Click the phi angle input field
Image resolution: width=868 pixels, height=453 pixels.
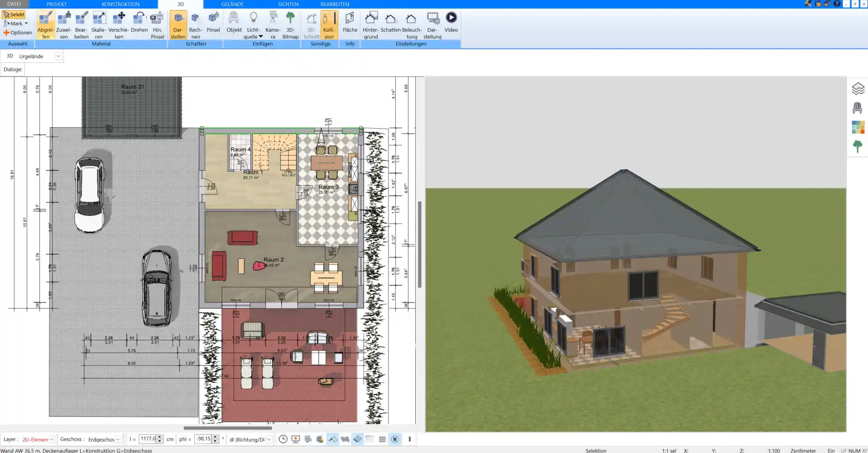(x=203, y=439)
